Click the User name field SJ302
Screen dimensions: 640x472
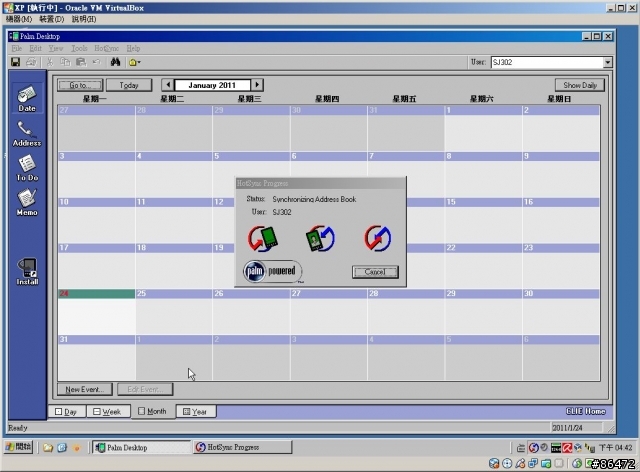pyautogui.click(x=547, y=62)
